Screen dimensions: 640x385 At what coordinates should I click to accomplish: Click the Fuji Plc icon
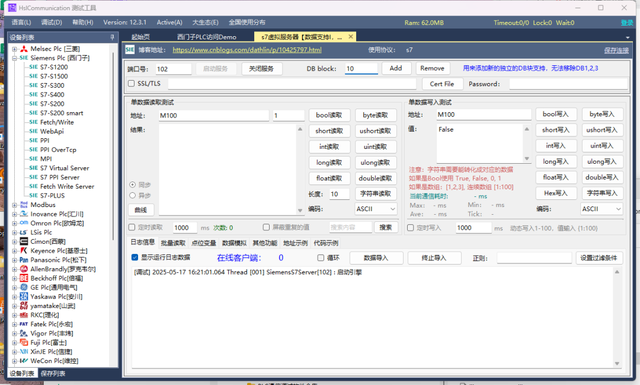pyautogui.click(x=24, y=343)
